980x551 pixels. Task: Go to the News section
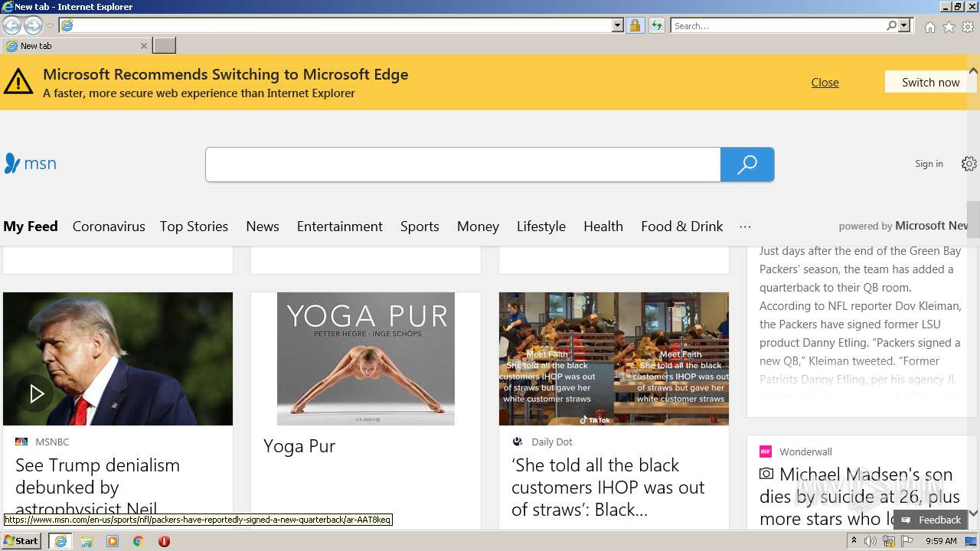pos(263,227)
